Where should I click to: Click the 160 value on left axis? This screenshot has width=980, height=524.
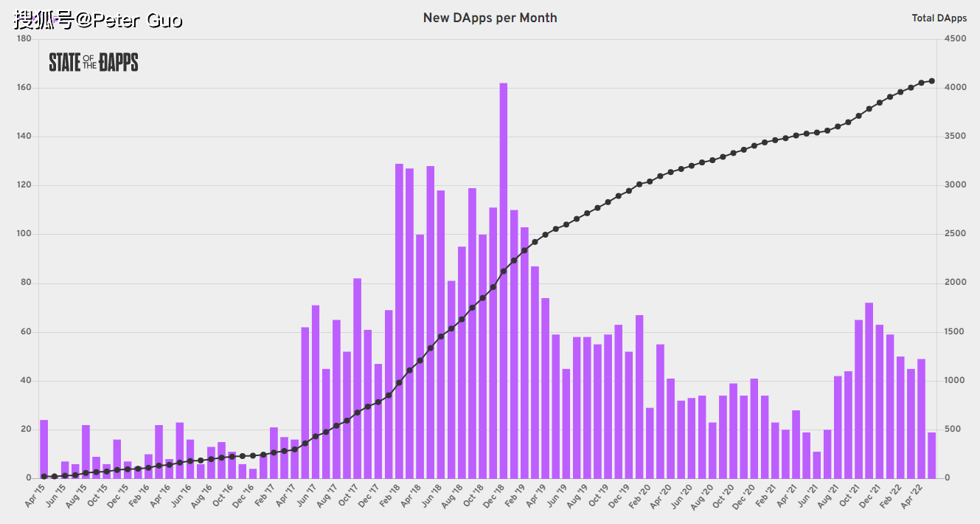pyautogui.click(x=24, y=88)
